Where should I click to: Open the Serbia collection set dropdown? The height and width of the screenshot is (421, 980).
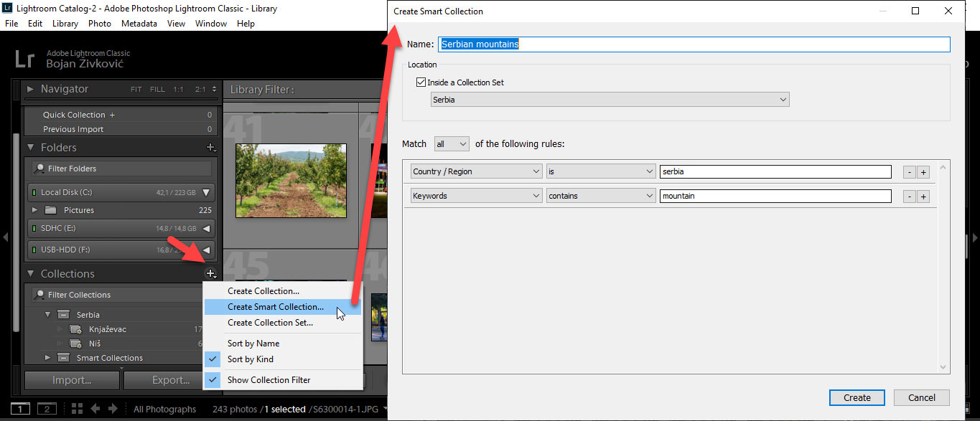point(783,99)
